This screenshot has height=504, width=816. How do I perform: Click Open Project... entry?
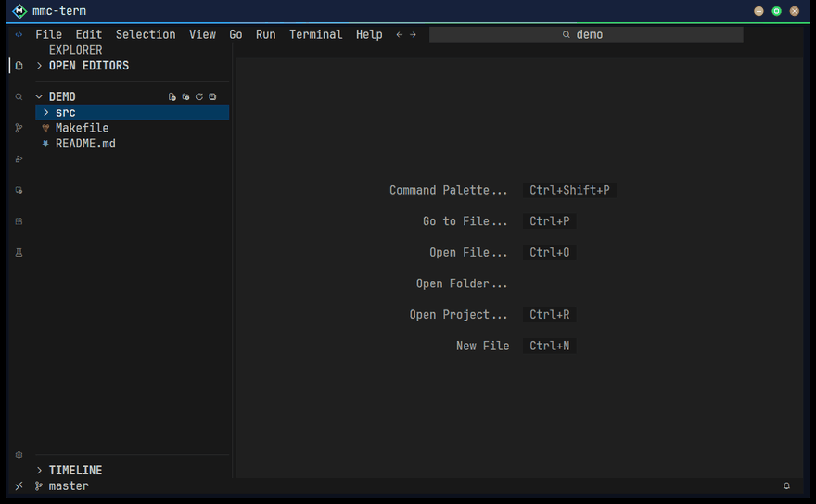tap(458, 315)
